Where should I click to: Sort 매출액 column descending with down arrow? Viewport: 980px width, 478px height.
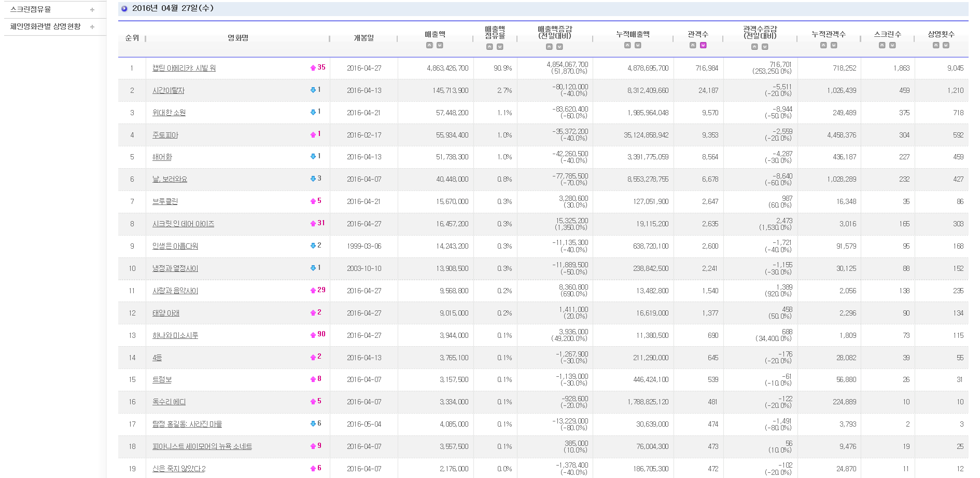[440, 45]
